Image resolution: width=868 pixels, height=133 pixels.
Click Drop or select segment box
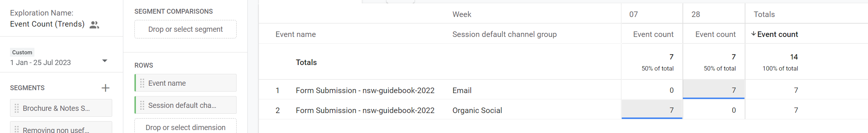pos(186,29)
